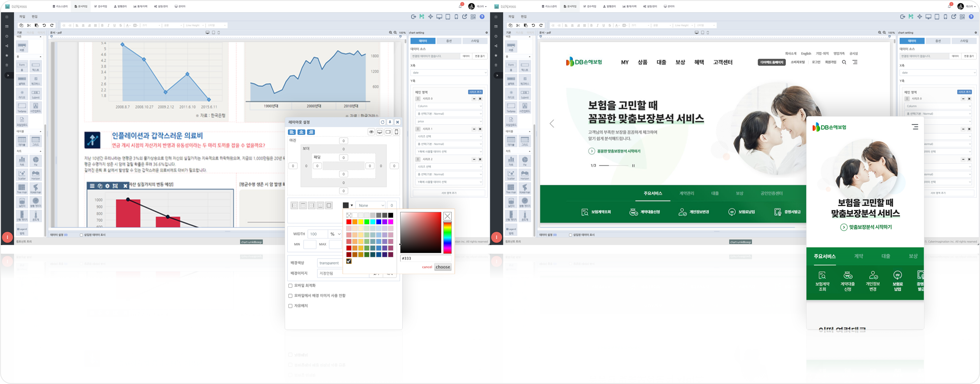Pick the pure blue swatch in color palette
Image resolution: width=980 pixels, height=384 pixels.
pos(378,222)
